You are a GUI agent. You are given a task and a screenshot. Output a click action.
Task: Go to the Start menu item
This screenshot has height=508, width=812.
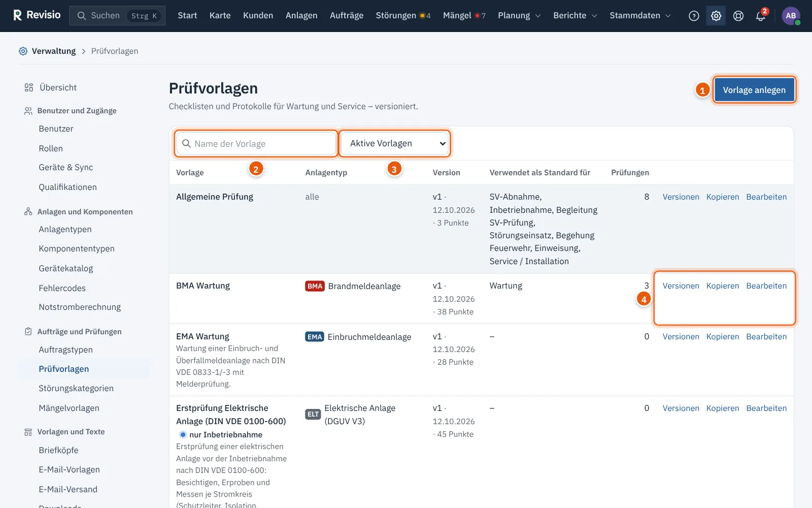point(187,16)
